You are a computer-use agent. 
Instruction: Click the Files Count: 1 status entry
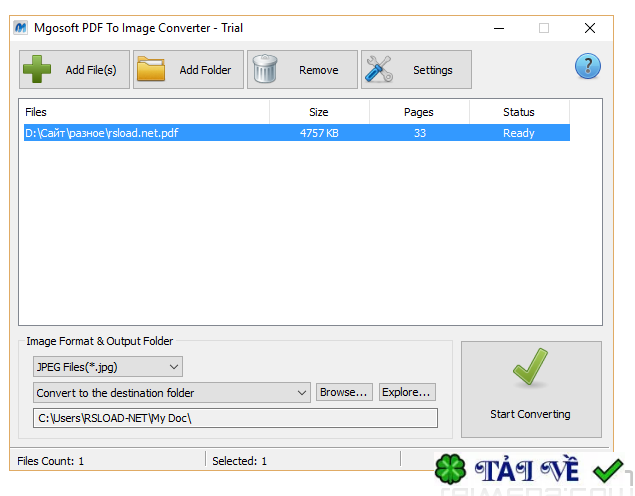click(50, 461)
